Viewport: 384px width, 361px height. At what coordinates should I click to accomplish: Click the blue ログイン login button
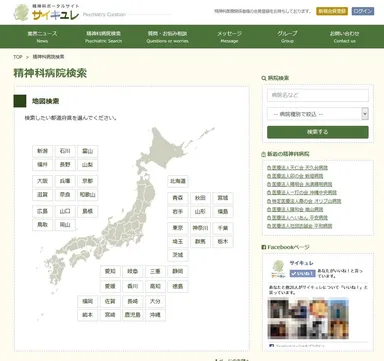click(363, 11)
